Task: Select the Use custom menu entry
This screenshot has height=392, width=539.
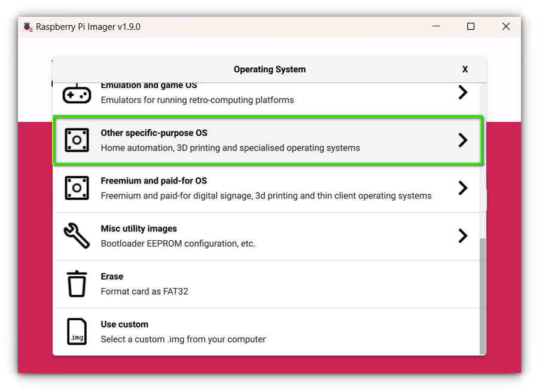Action: pos(124,324)
